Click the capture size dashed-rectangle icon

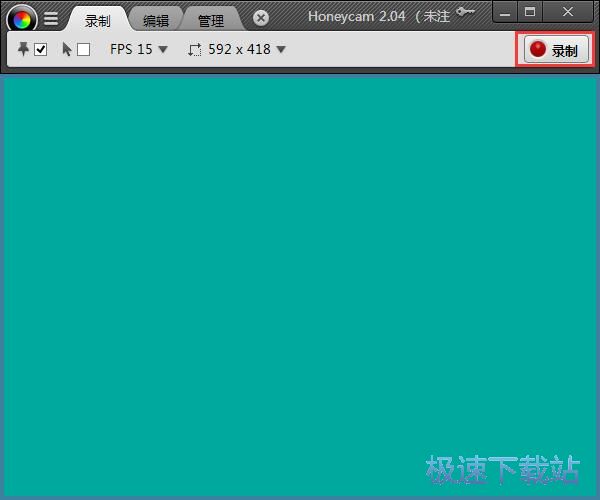[195, 50]
